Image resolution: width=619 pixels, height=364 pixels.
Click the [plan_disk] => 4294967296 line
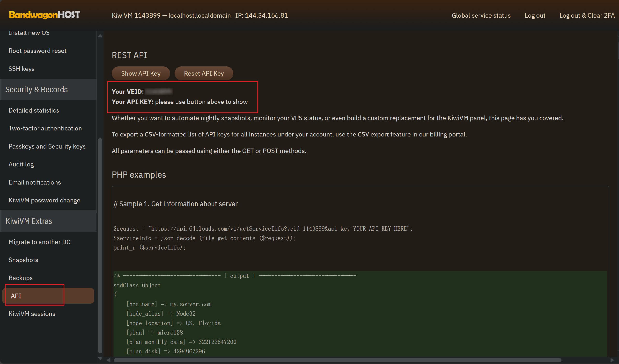(166, 351)
